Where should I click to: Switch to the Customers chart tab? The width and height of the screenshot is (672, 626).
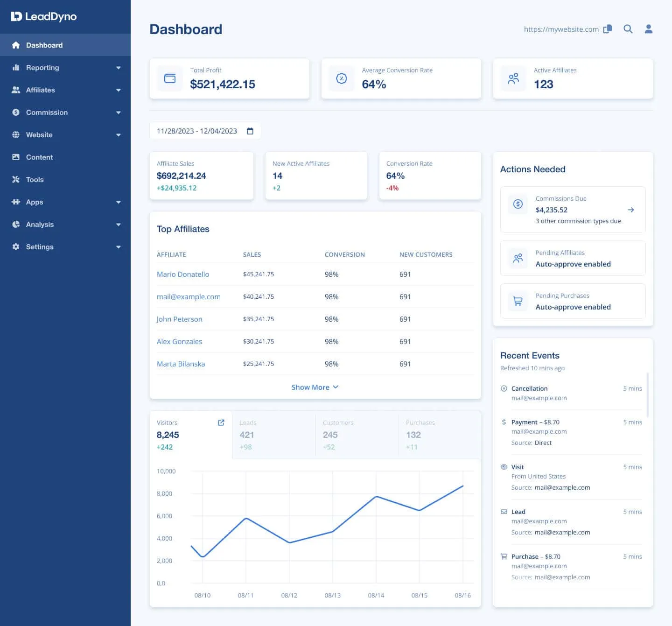point(357,435)
